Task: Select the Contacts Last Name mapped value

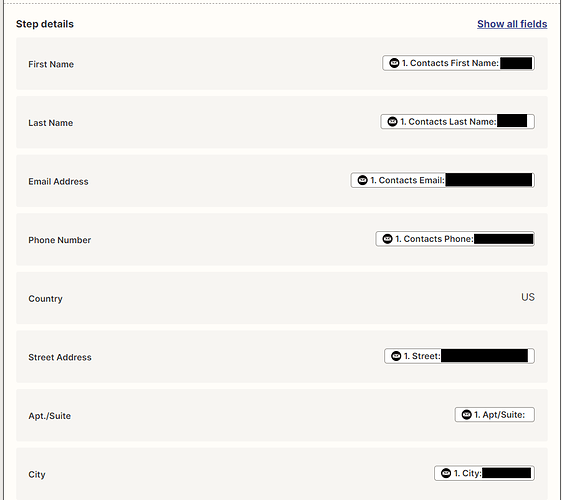Action: pos(457,122)
